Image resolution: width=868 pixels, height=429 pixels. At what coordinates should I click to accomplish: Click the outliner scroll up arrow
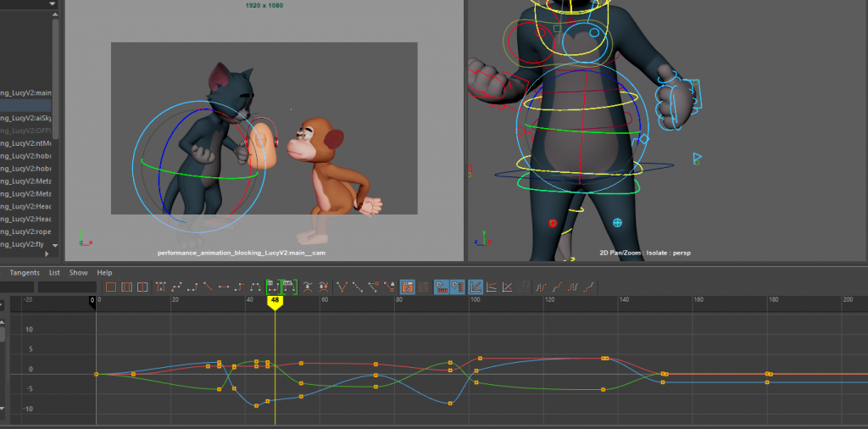(55, 14)
